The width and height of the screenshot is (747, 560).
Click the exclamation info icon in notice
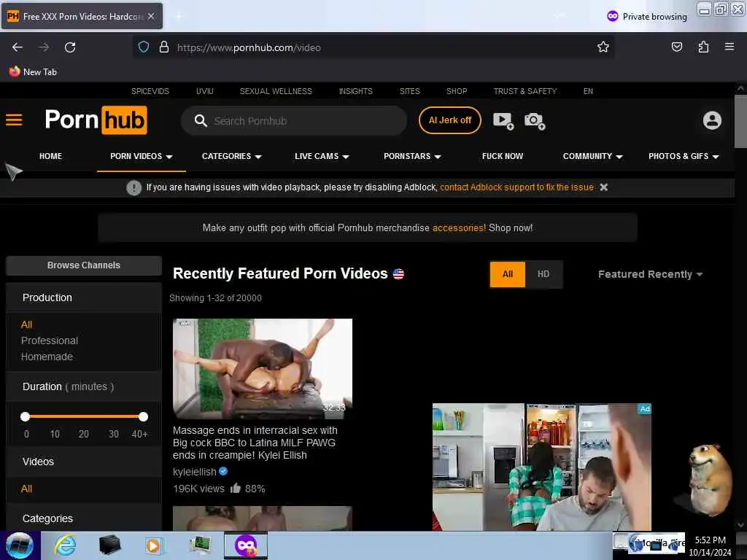[134, 187]
